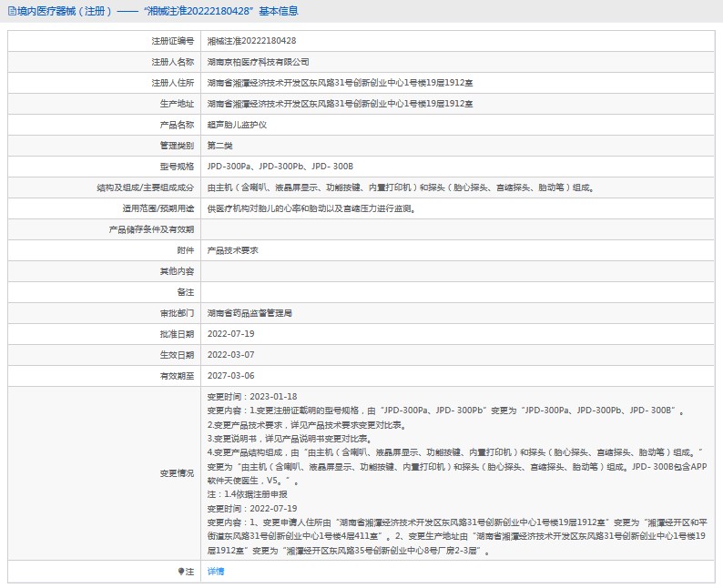The height and width of the screenshot is (588, 723).
Task: Click the change time line 变更时间：2022-07-19
Action: pyautogui.click(x=251, y=509)
